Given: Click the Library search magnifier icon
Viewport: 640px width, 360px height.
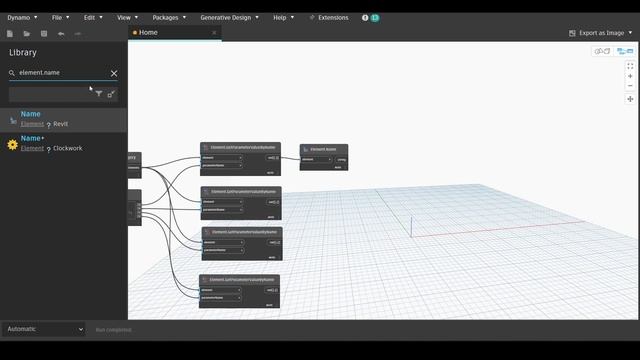Looking at the screenshot, I should coord(12,73).
